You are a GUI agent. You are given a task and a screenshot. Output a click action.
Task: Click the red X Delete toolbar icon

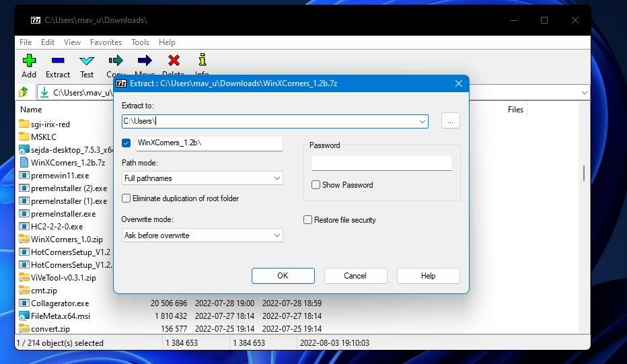[174, 61]
